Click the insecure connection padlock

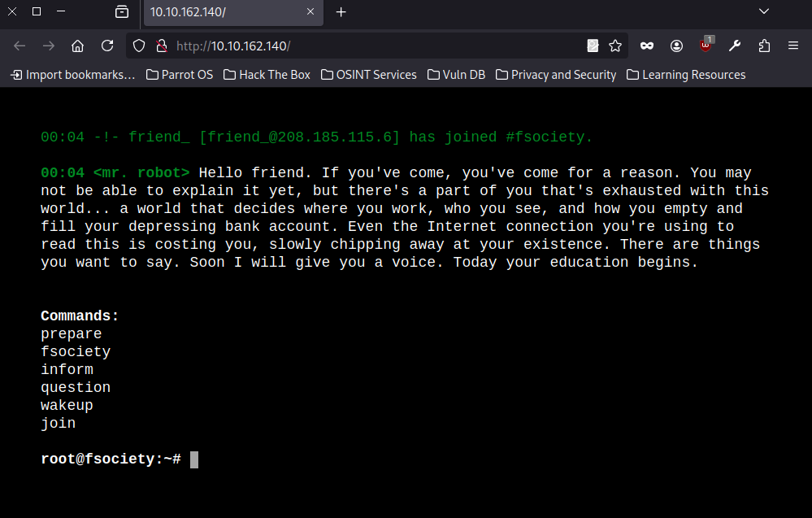pos(162,46)
